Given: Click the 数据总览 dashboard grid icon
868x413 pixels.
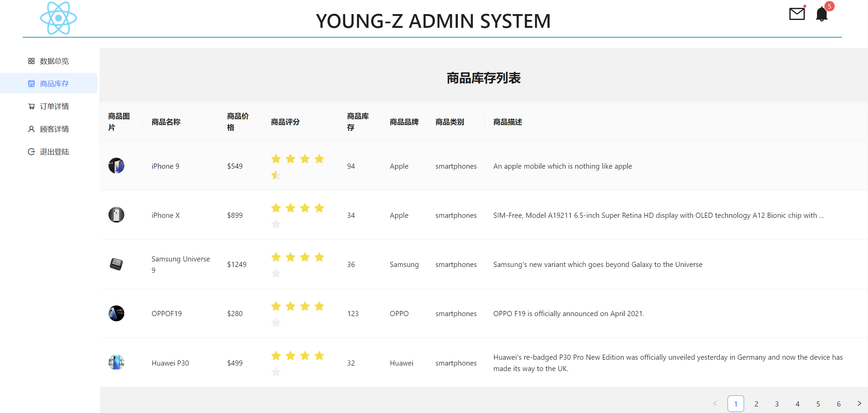Looking at the screenshot, I should pyautogui.click(x=31, y=61).
